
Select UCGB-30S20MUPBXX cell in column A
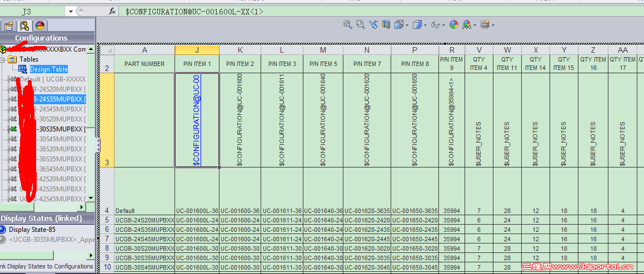coord(144,248)
